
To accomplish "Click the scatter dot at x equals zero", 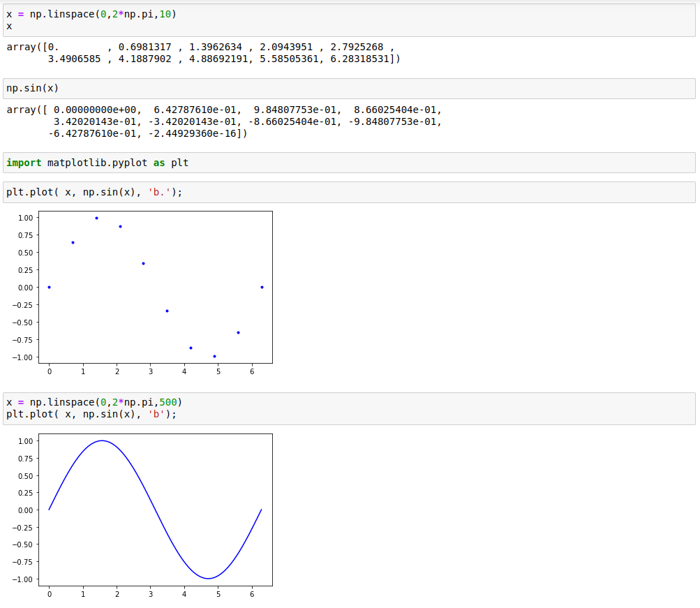I will pyautogui.click(x=49, y=287).
